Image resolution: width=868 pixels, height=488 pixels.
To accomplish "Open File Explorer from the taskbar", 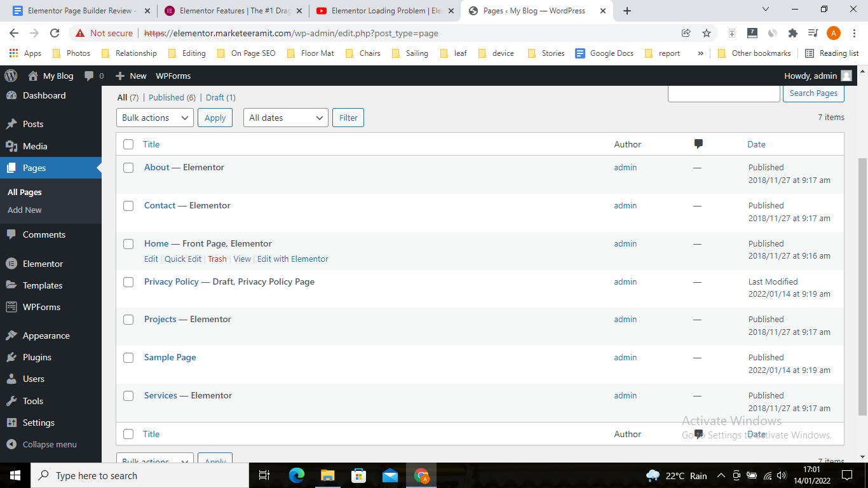I will tap(328, 475).
